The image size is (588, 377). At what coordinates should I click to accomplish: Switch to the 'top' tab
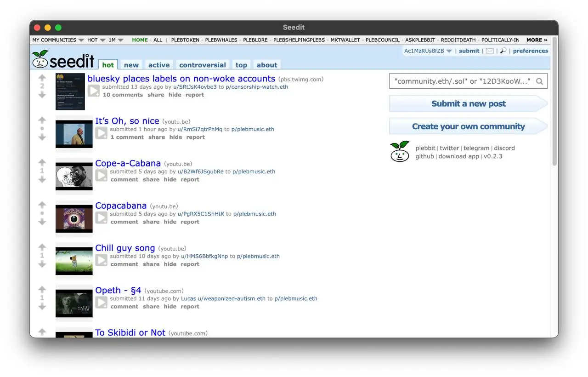pos(241,65)
